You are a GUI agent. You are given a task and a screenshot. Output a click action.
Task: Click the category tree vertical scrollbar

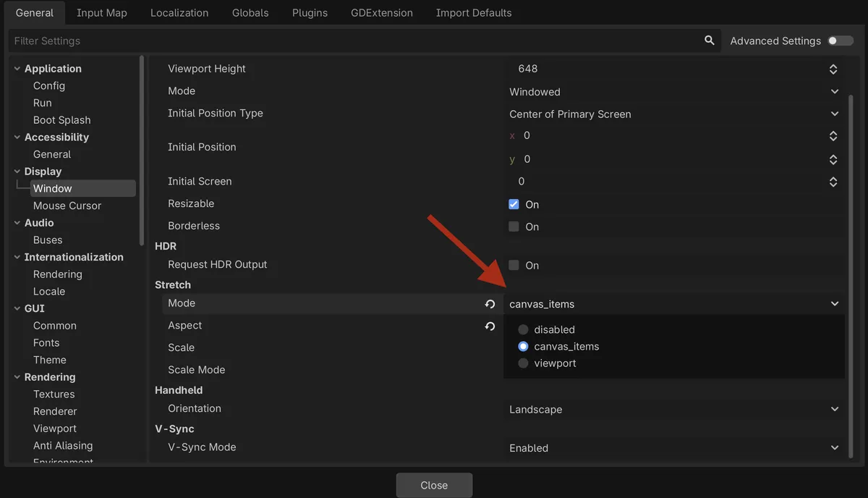click(142, 152)
